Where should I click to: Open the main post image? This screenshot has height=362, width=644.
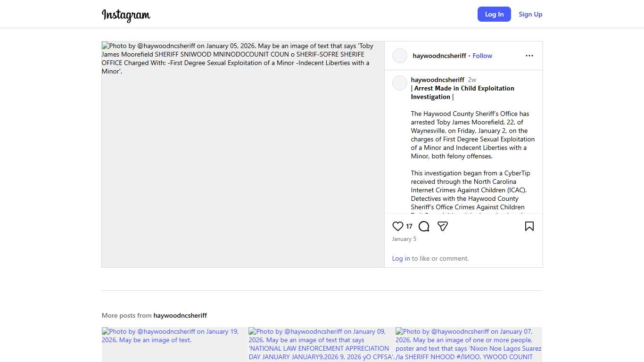point(243,154)
